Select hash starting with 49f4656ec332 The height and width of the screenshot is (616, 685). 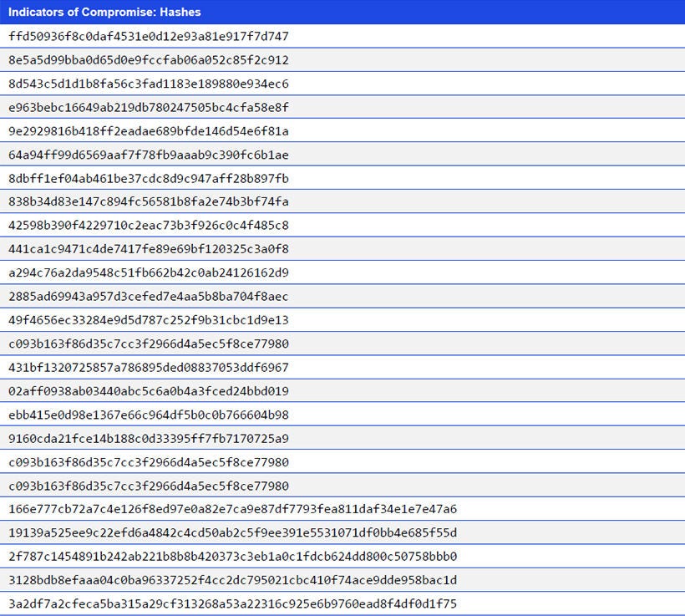(149, 320)
